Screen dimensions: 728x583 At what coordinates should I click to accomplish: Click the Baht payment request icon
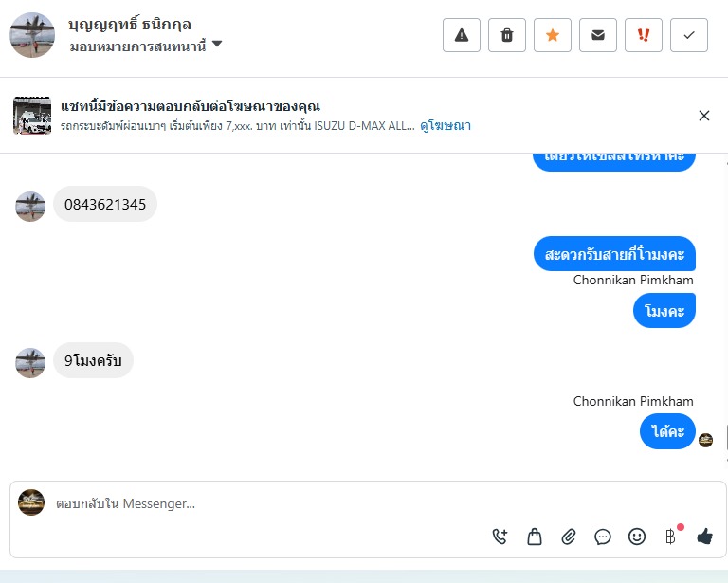[670, 537]
